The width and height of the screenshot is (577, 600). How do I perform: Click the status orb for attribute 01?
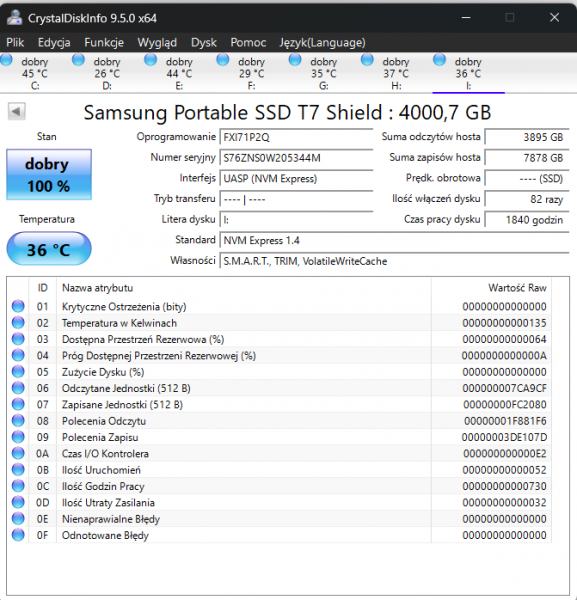tap(18, 306)
